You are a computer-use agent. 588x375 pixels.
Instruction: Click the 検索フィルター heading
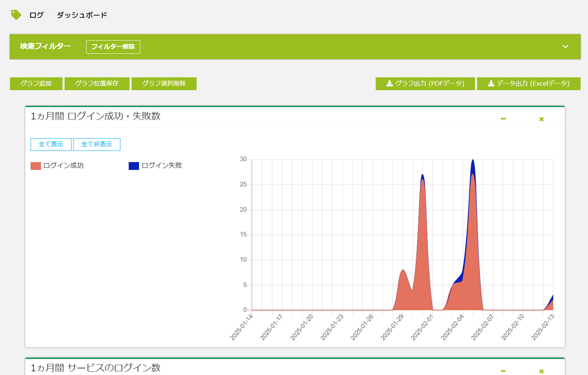pyautogui.click(x=46, y=46)
